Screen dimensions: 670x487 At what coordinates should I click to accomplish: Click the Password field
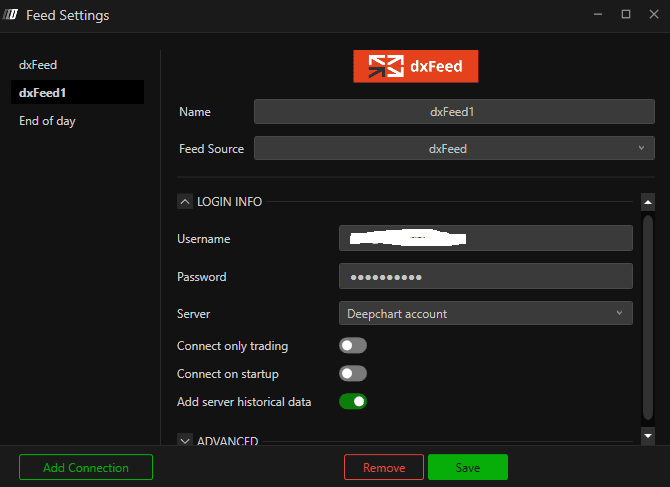pyautogui.click(x=486, y=276)
